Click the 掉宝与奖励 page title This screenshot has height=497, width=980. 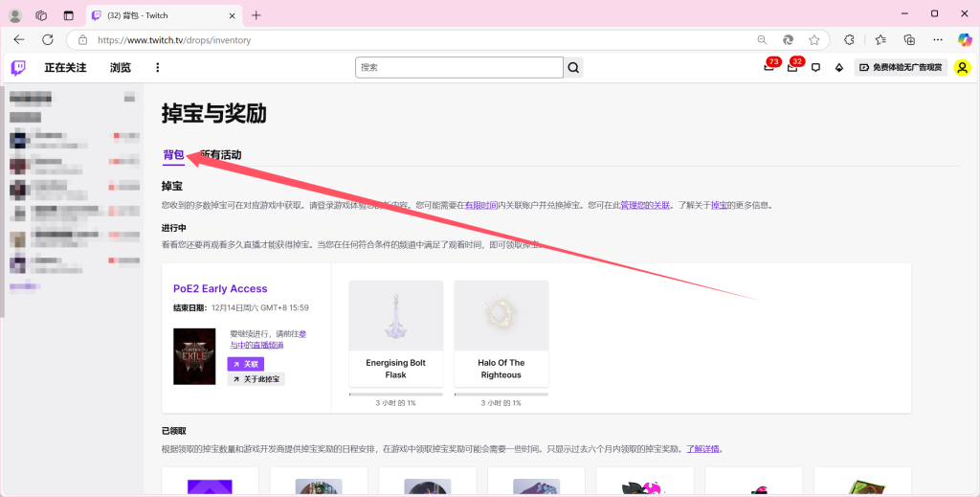(x=213, y=114)
